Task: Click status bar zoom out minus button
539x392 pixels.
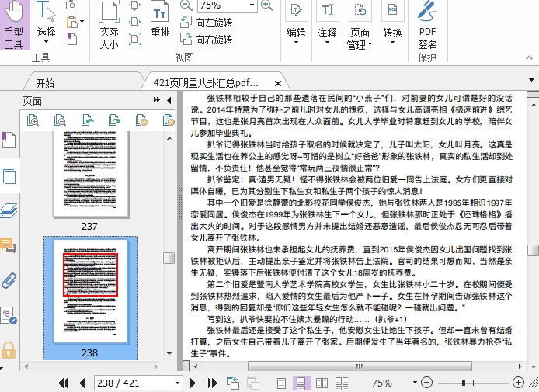Action: [426, 383]
